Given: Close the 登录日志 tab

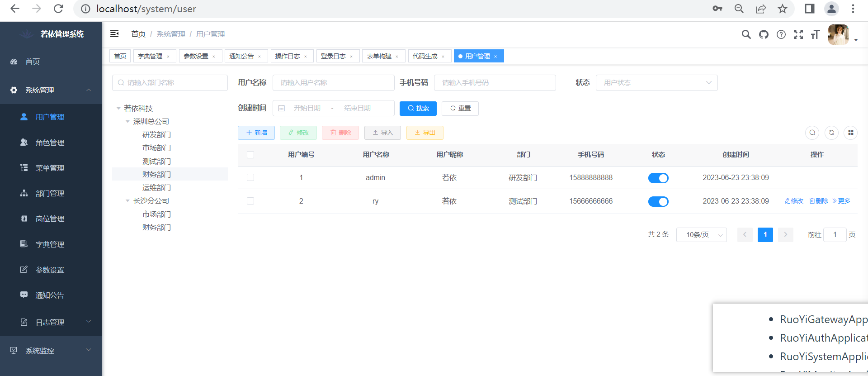Looking at the screenshot, I should tap(351, 57).
